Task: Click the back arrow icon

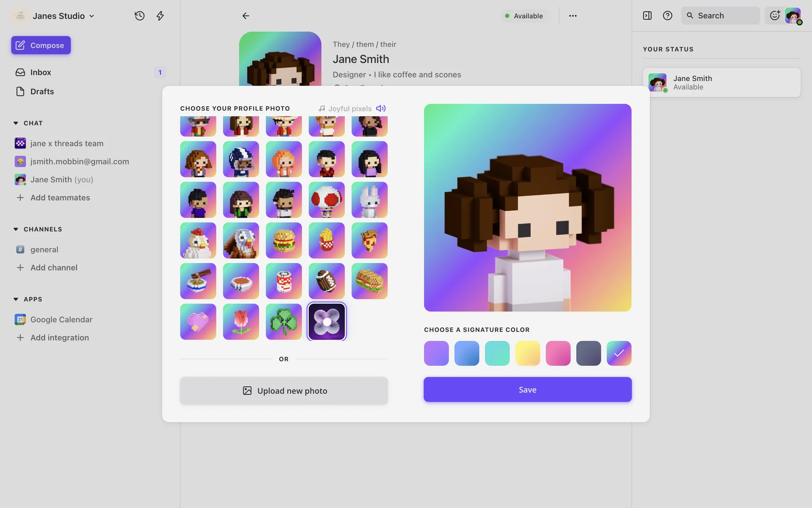Action: coord(246,16)
